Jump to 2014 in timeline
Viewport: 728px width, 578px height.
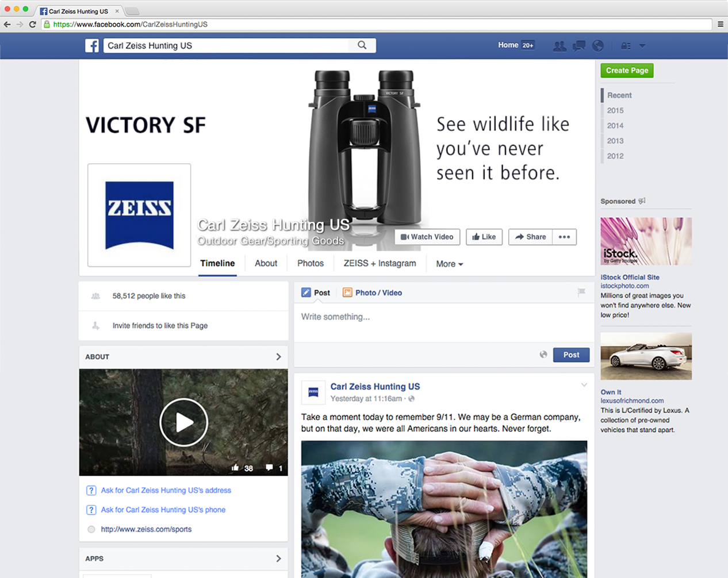[615, 125]
